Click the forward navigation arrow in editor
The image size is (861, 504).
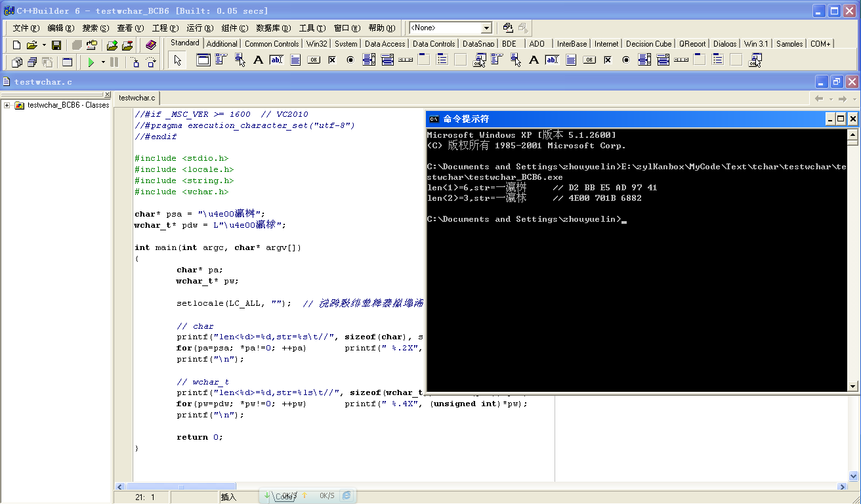[x=843, y=98]
